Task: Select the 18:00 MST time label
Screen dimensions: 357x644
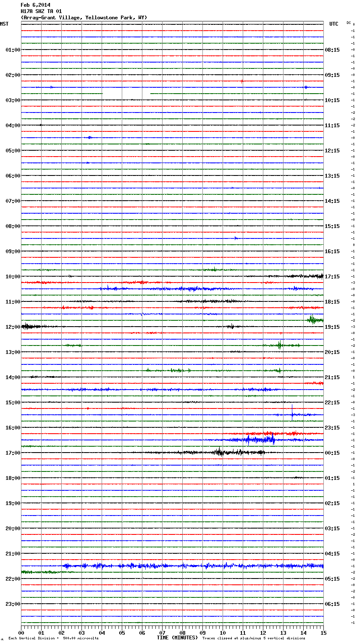Action: (13, 478)
